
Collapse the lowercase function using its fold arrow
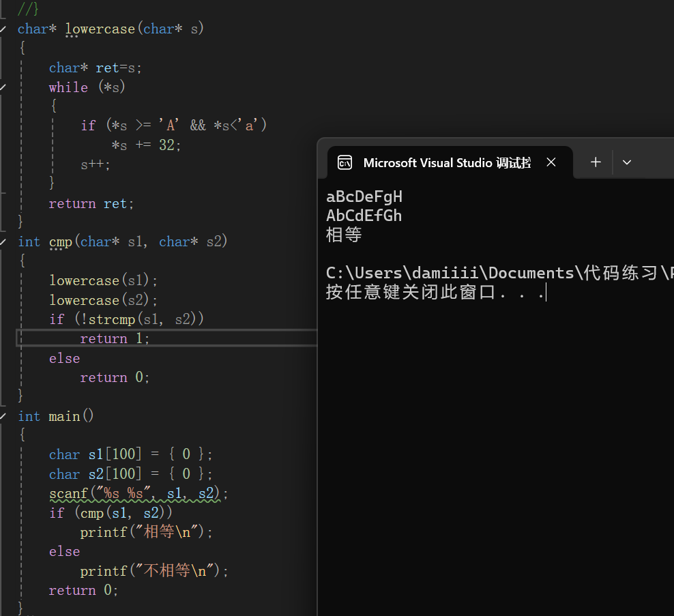[x=3, y=29]
